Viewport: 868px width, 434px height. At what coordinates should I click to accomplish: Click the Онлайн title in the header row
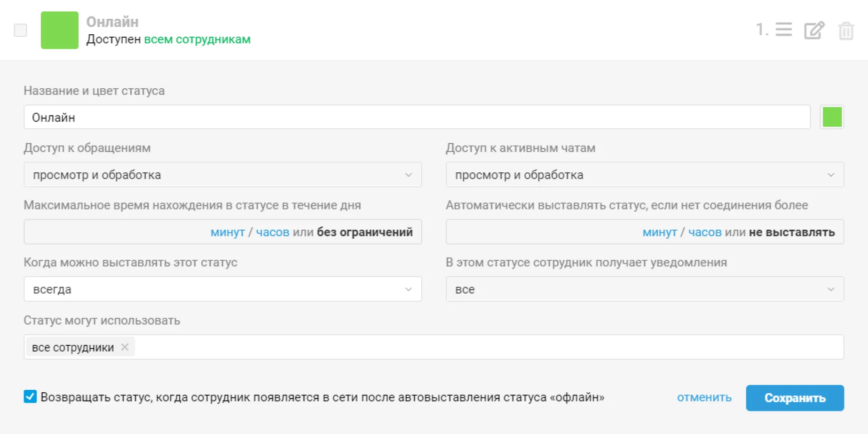tap(112, 22)
